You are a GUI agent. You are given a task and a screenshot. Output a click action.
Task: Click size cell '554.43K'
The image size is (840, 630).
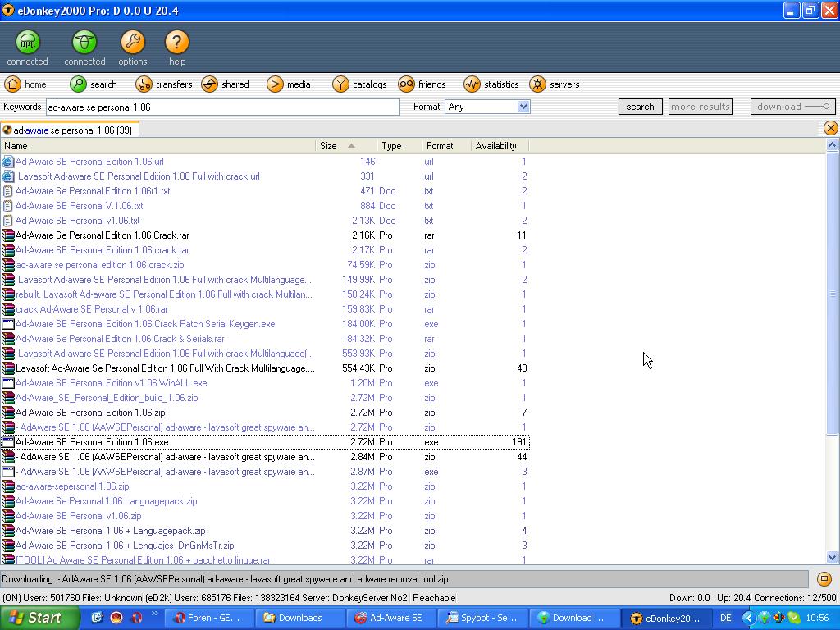(358, 368)
